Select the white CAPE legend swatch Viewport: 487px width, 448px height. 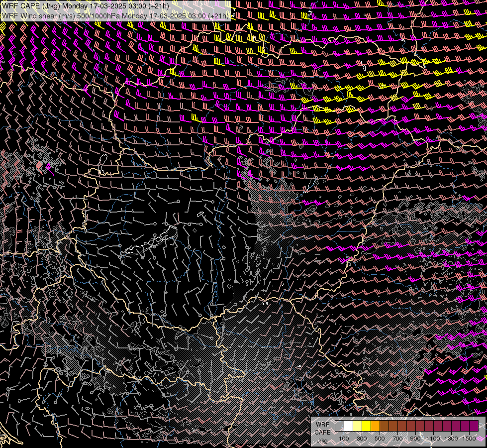click(x=348, y=426)
